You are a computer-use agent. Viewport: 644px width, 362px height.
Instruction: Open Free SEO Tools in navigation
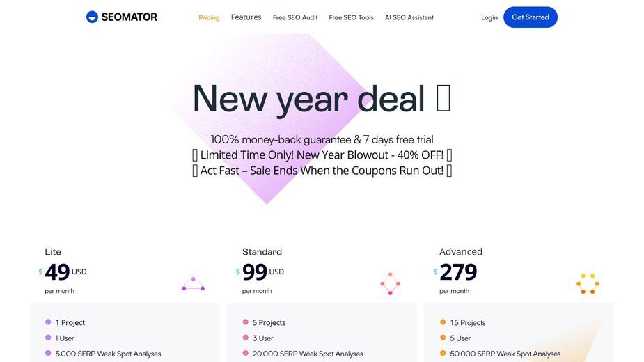[x=351, y=17]
